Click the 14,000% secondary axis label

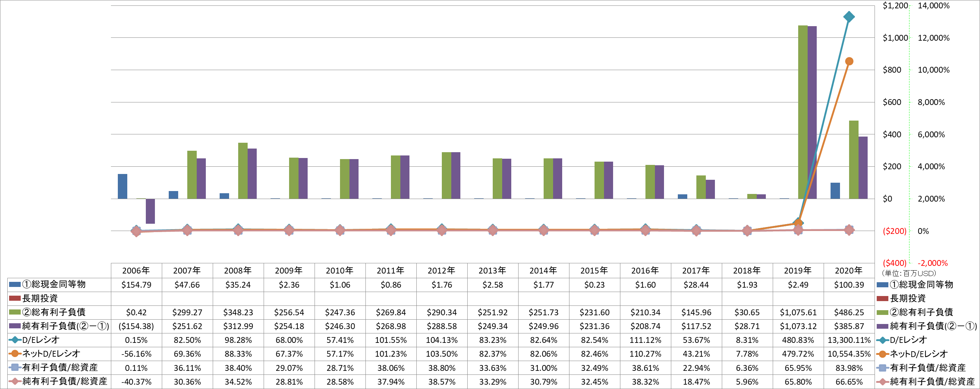tap(933, 6)
